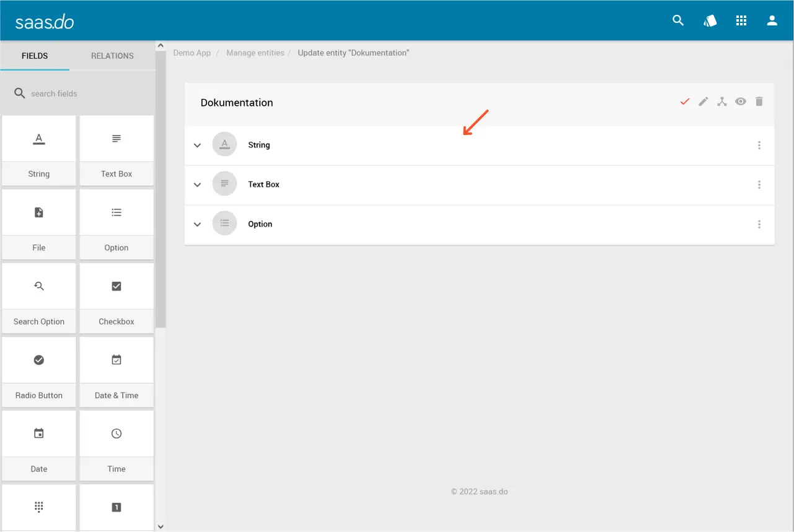Image resolution: width=794 pixels, height=532 pixels.
Task: Open the entity relations hierarchy icon
Action: click(722, 102)
